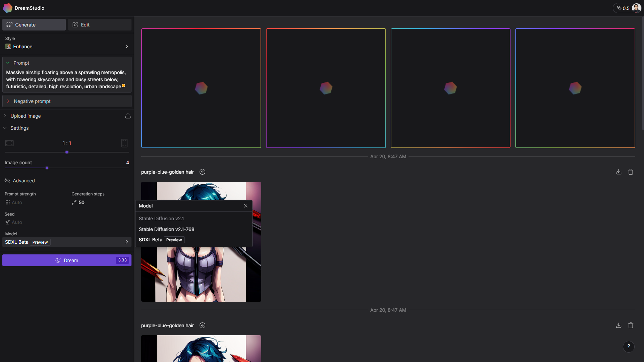Click into the prompt text field
The width and height of the screenshot is (644, 362).
(66, 79)
